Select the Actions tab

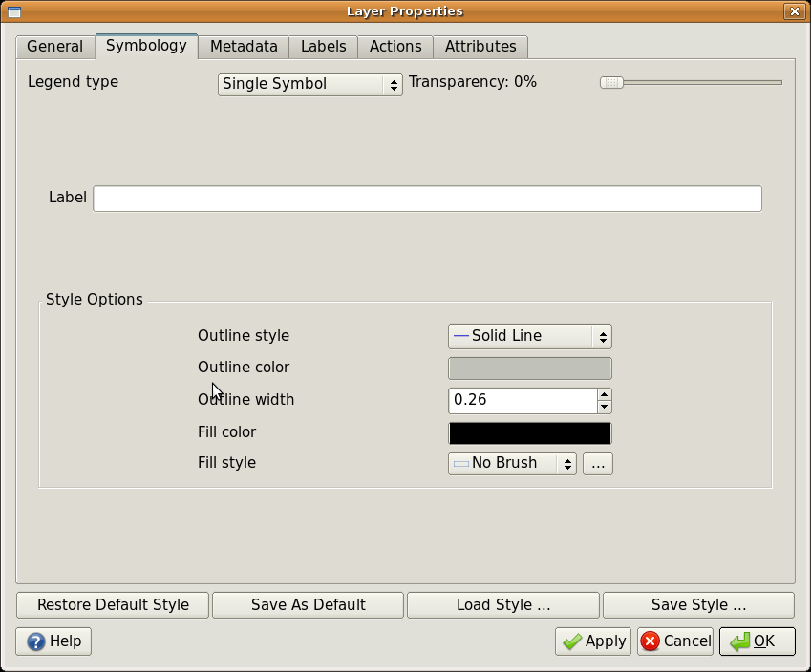tap(395, 47)
